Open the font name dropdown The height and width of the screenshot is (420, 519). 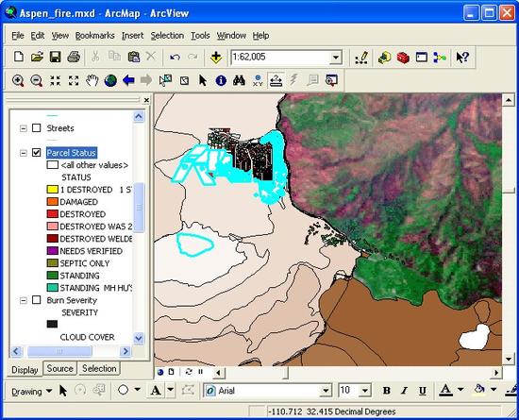point(326,391)
